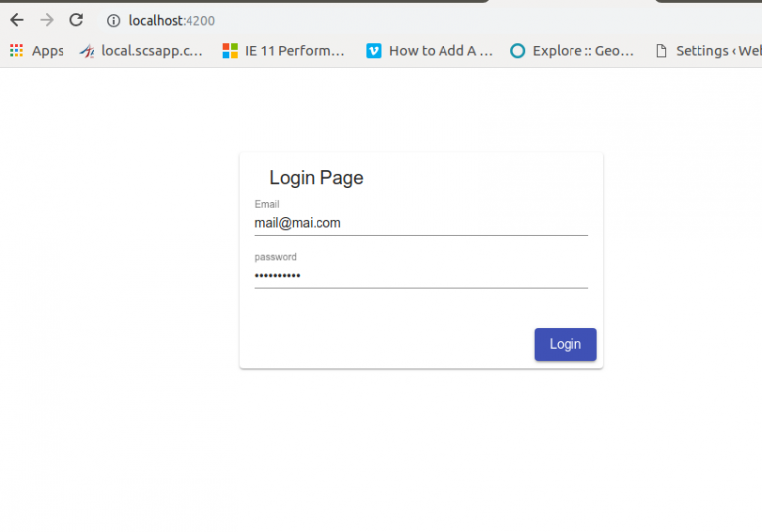Open the IE 11 Perform... bookmark

click(295, 50)
